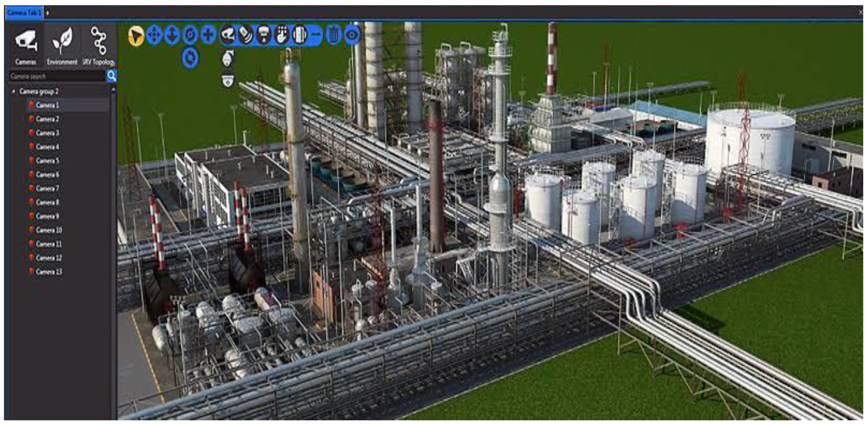
Task: Collapse the Camera group 2 tree
Action: point(14,91)
